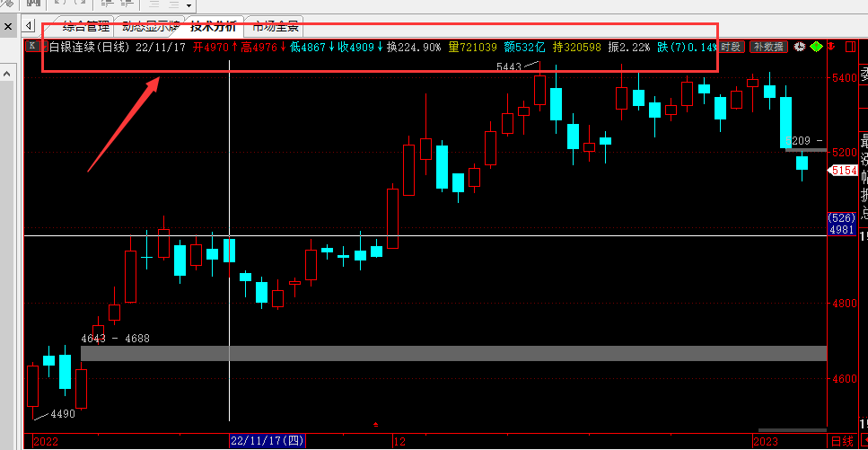
Task: Click the 12 month axis label
Action: point(399,442)
